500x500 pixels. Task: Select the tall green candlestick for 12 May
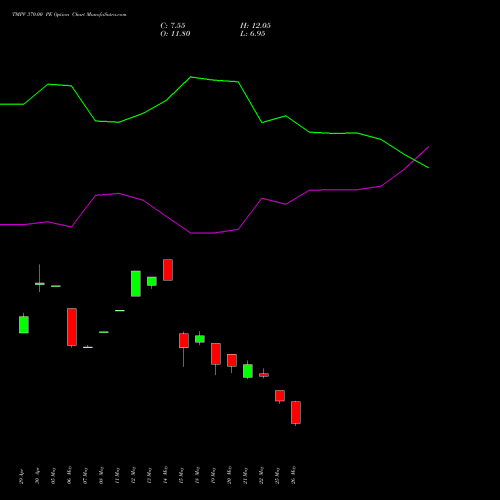pyautogui.click(x=136, y=283)
